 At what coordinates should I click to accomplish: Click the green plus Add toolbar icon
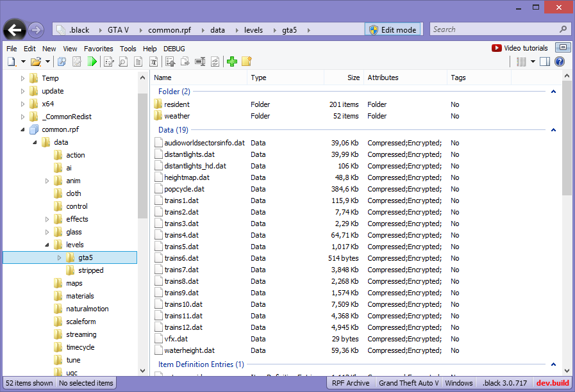232,61
